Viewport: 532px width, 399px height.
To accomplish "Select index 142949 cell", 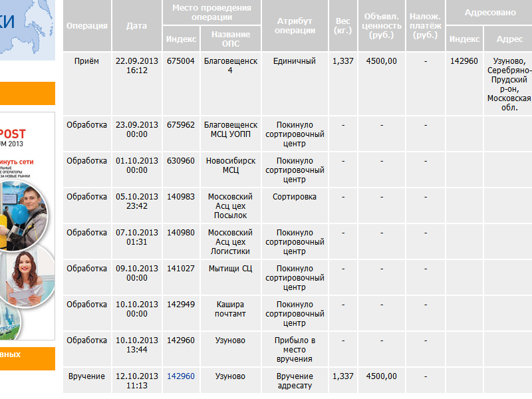I will click(181, 313).
